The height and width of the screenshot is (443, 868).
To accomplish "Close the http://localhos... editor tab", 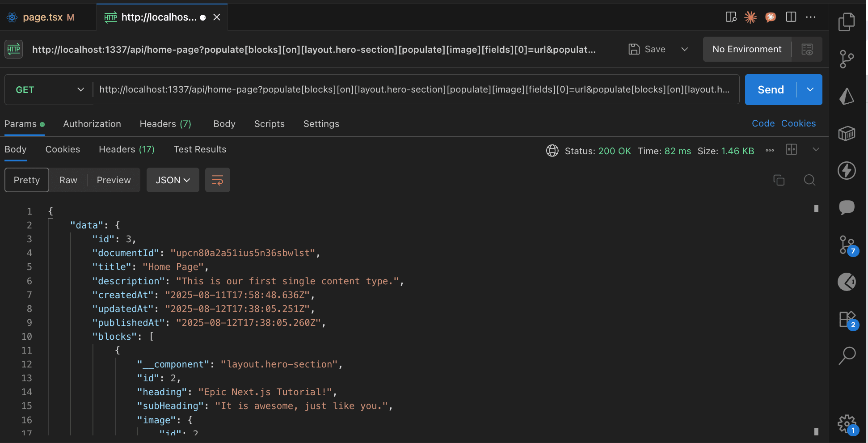I will point(217,17).
